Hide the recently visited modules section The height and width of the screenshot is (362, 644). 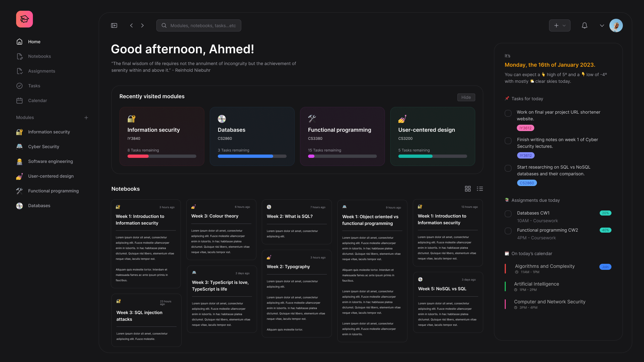click(466, 97)
